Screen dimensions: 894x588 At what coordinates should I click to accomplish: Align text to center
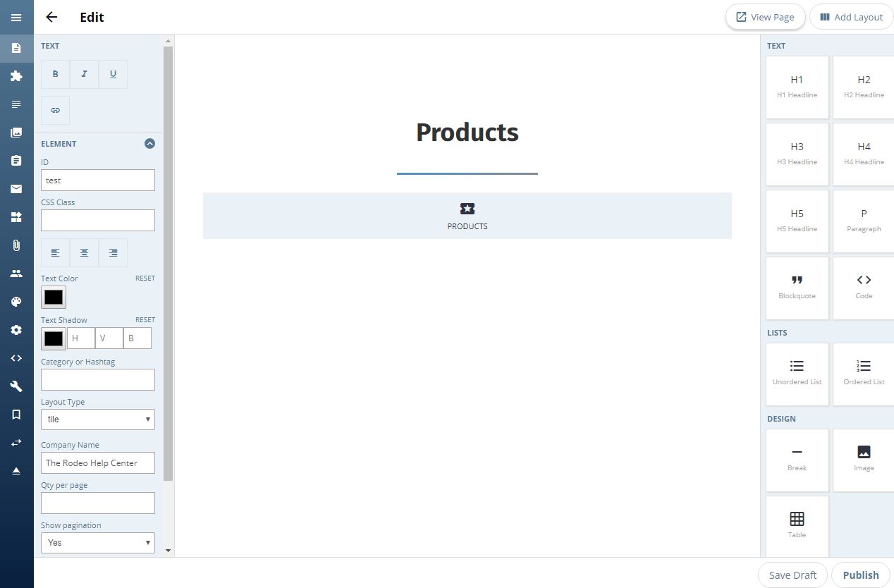point(84,252)
